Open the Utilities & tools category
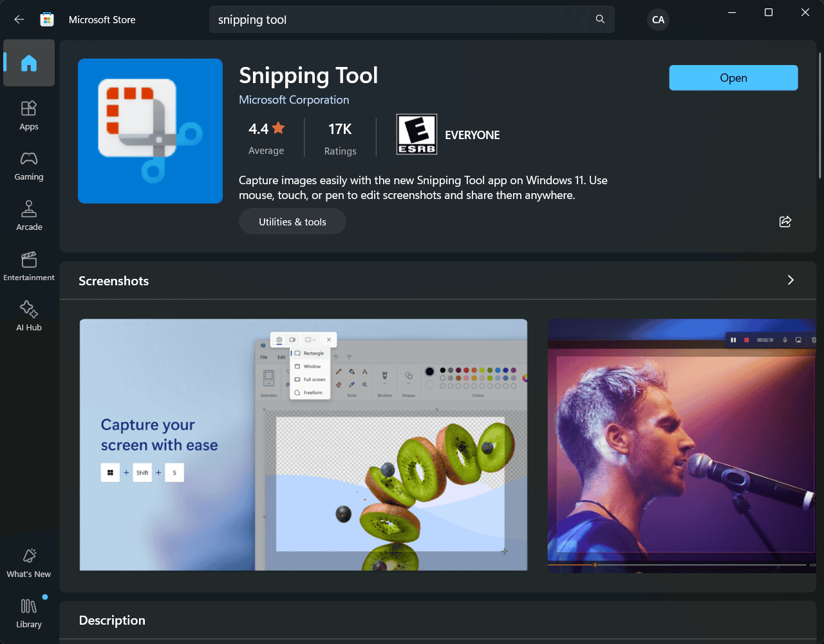This screenshot has height=644, width=824. click(292, 222)
